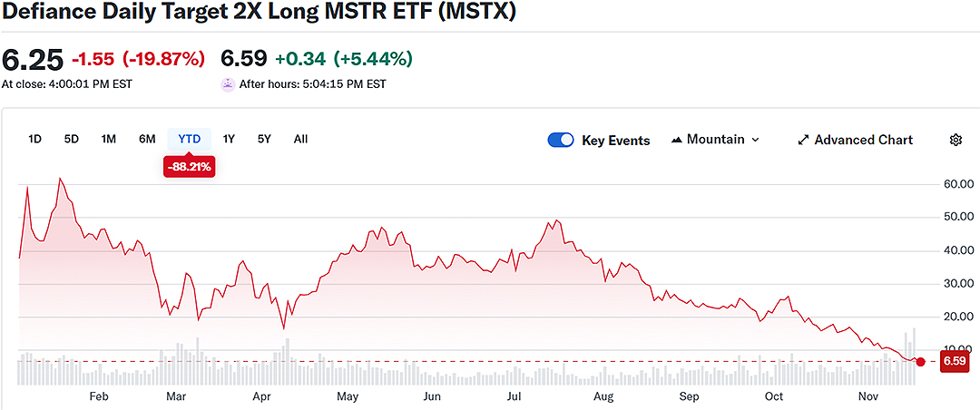980x410 pixels.
Task: Click the red end-of-line price dot
Action: point(920,362)
